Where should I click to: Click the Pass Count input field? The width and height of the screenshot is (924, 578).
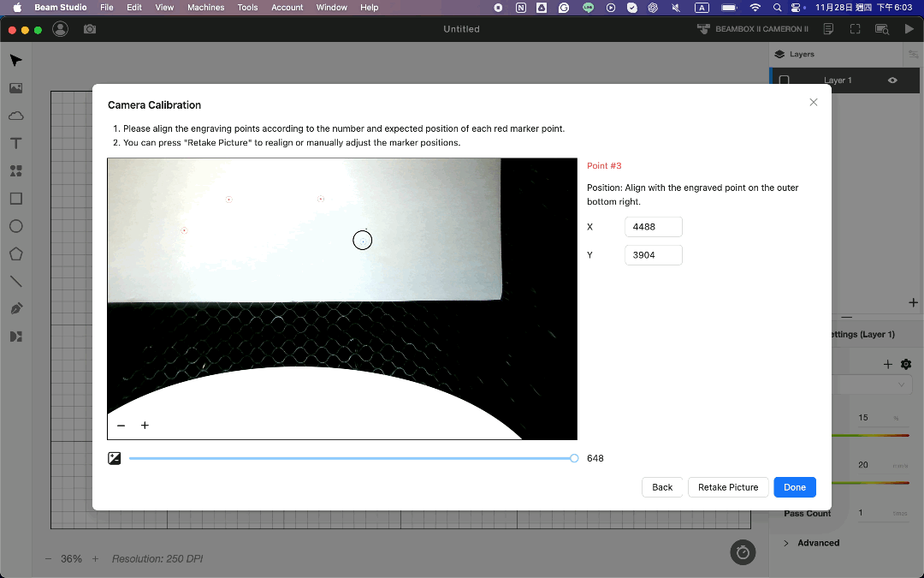[881, 513]
